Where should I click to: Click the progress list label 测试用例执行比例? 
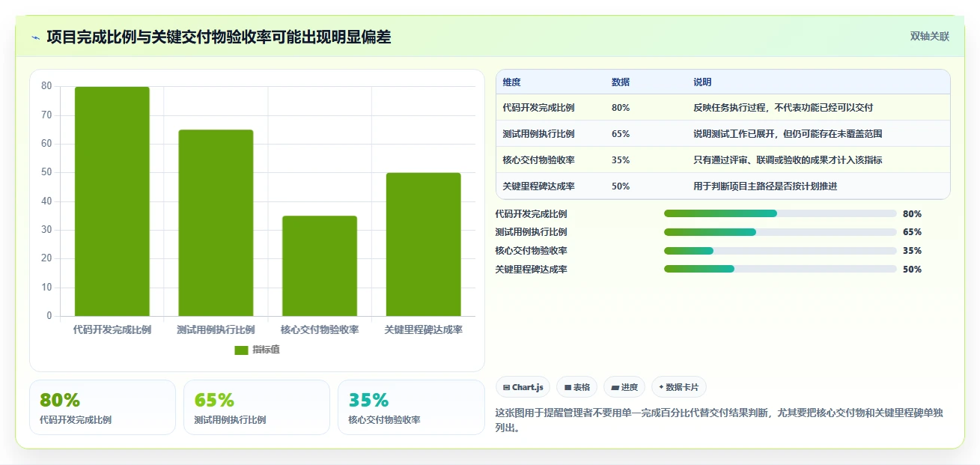pos(532,232)
